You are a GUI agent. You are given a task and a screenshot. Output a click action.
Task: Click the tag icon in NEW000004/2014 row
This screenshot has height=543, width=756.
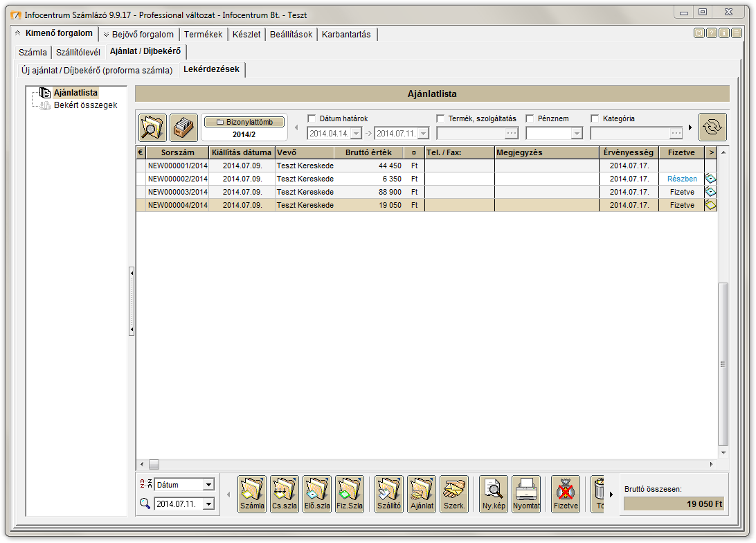(711, 205)
